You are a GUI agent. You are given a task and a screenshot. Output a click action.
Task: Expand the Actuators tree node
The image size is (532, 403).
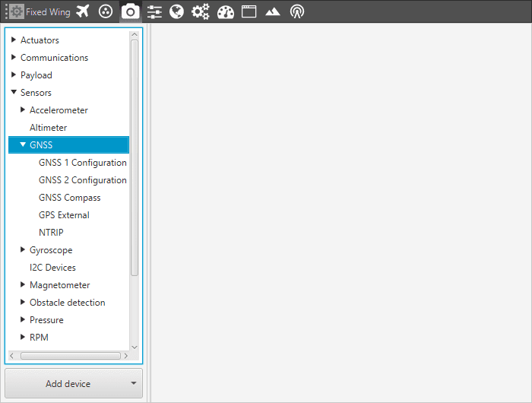14,40
